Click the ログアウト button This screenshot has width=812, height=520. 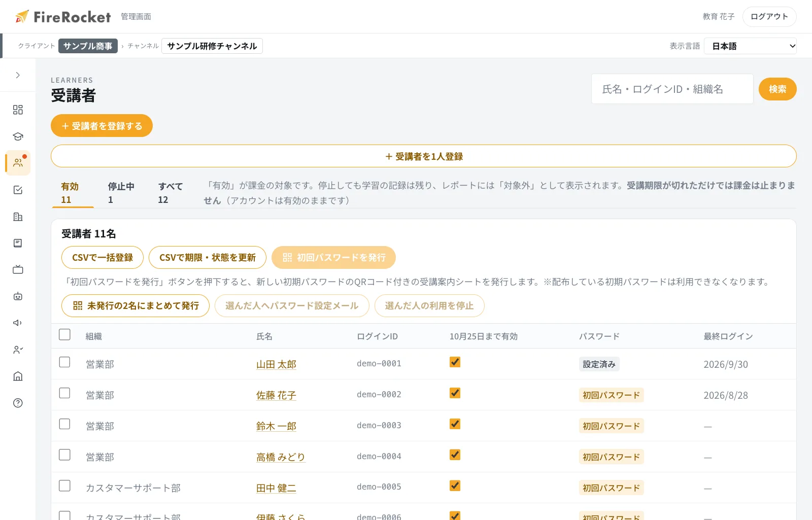[x=769, y=17]
